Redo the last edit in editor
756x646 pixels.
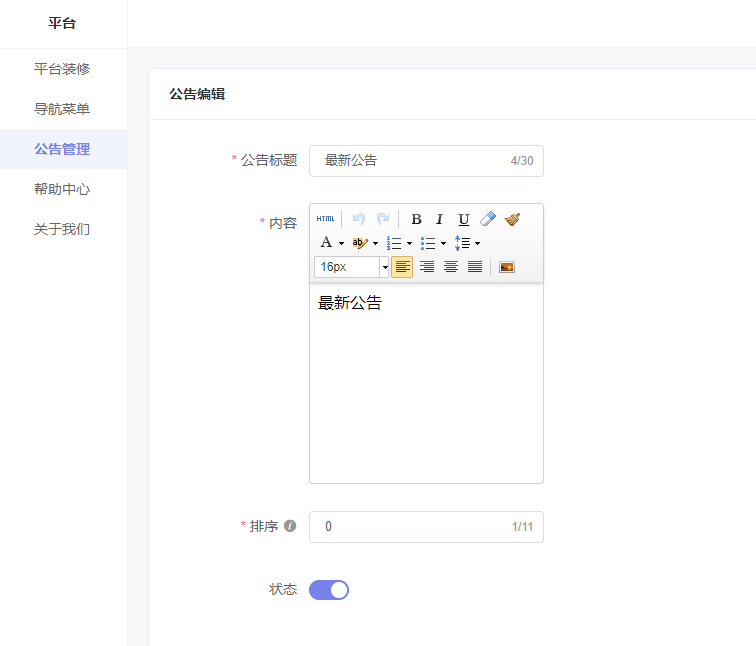[383, 219]
